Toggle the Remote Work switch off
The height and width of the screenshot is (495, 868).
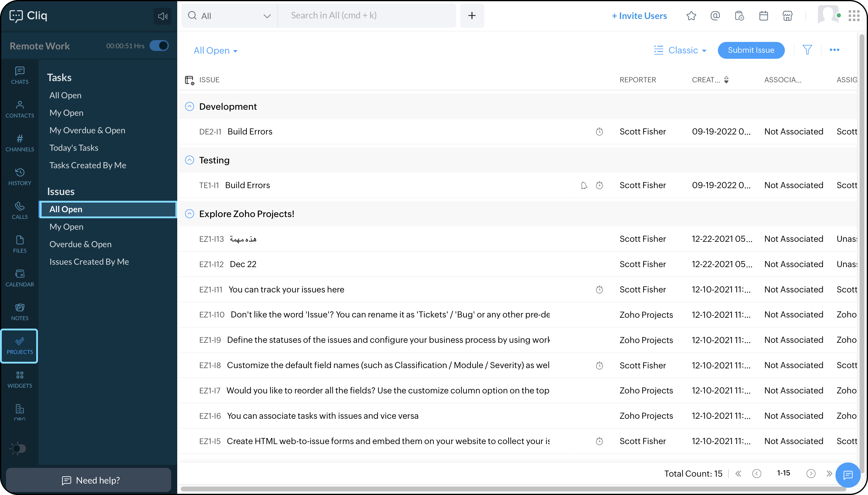(x=159, y=46)
